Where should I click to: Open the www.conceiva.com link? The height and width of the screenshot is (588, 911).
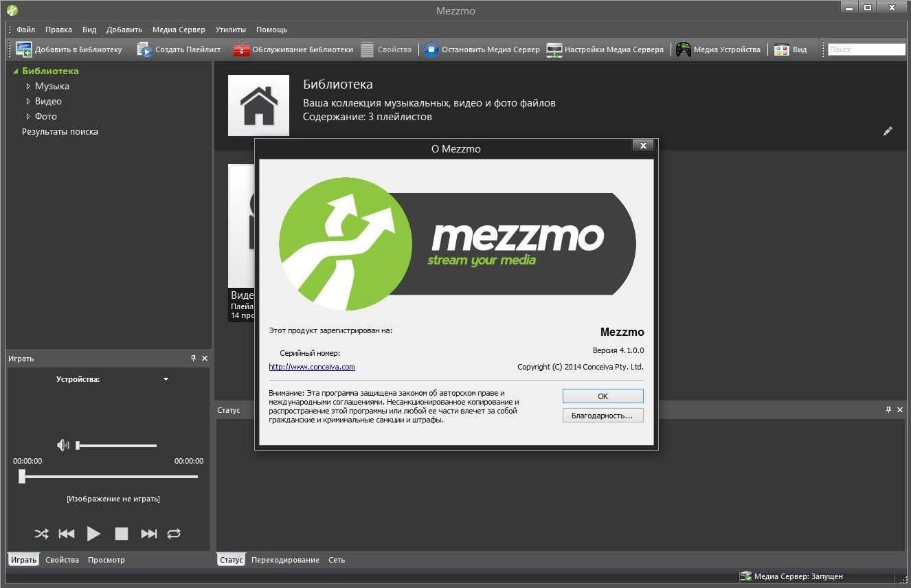coord(312,367)
